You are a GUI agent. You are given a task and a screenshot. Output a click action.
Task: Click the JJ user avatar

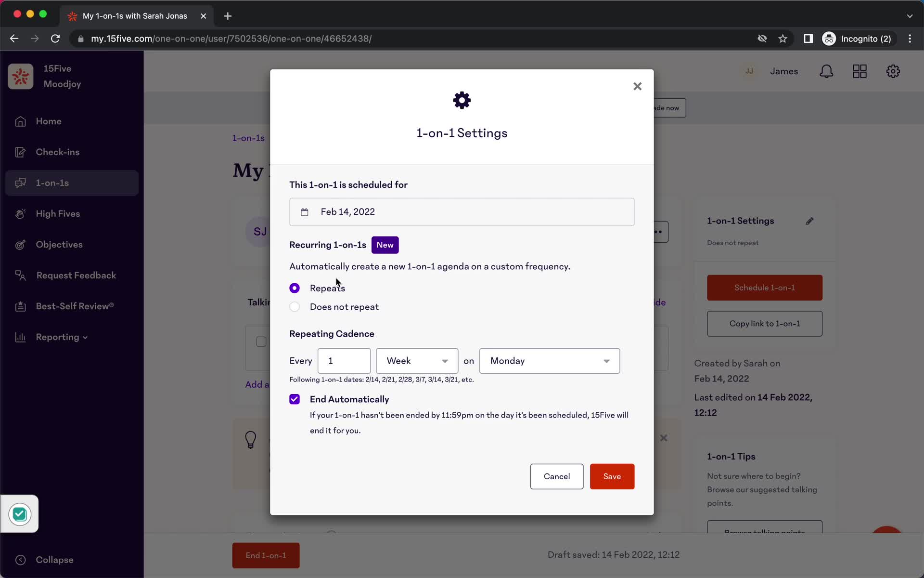749,71
